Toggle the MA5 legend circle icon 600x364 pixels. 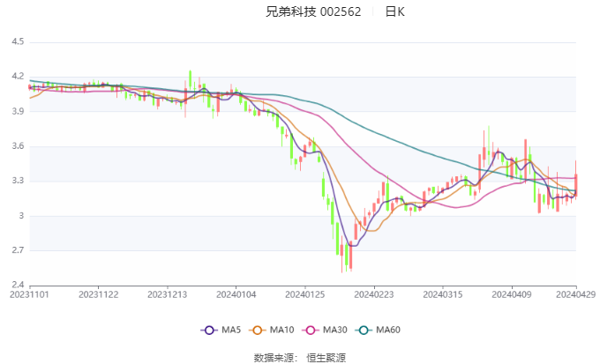pyautogui.click(x=209, y=330)
